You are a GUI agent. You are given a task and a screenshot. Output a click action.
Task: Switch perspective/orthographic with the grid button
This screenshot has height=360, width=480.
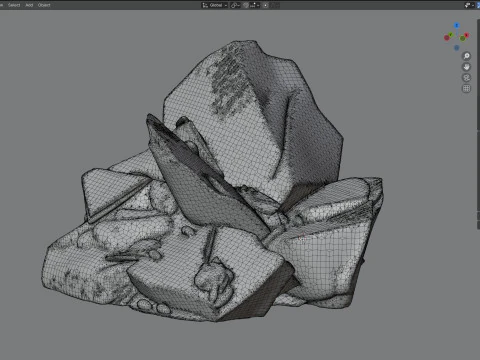467,89
